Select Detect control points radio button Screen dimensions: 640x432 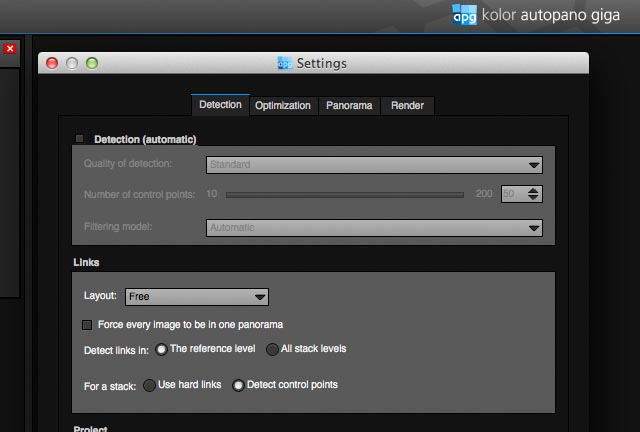click(x=238, y=385)
